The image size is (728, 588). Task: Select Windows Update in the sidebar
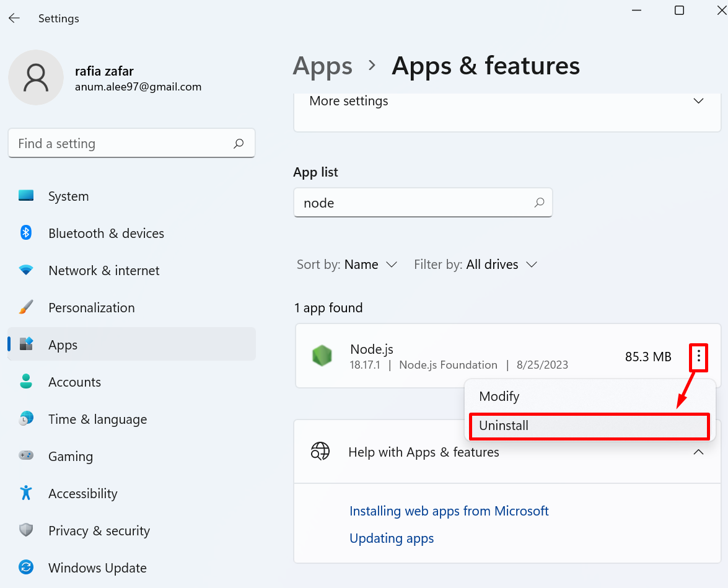point(131,567)
